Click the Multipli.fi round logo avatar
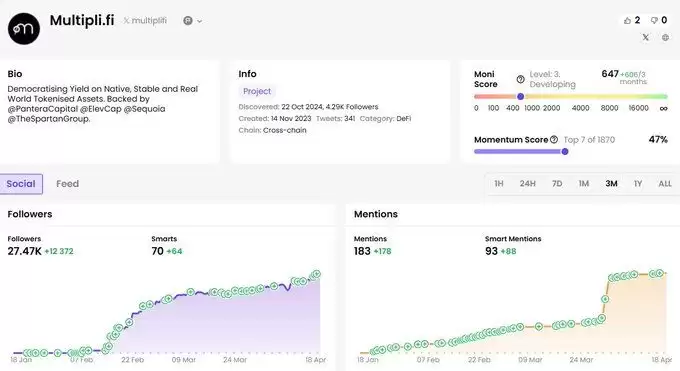The width and height of the screenshot is (680, 371). coord(24,29)
